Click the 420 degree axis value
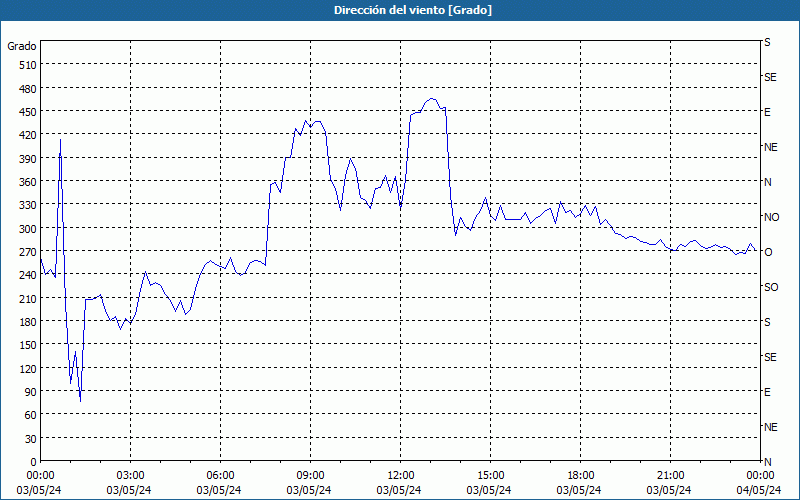Screen dimensions: 800x500 (29, 135)
